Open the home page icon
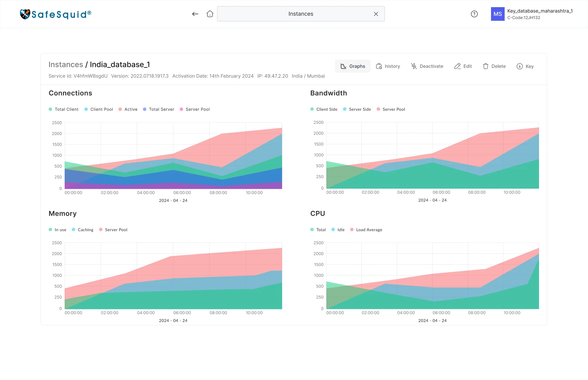Image resolution: width=588 pixels, height=380 pixels. [210, 14]
